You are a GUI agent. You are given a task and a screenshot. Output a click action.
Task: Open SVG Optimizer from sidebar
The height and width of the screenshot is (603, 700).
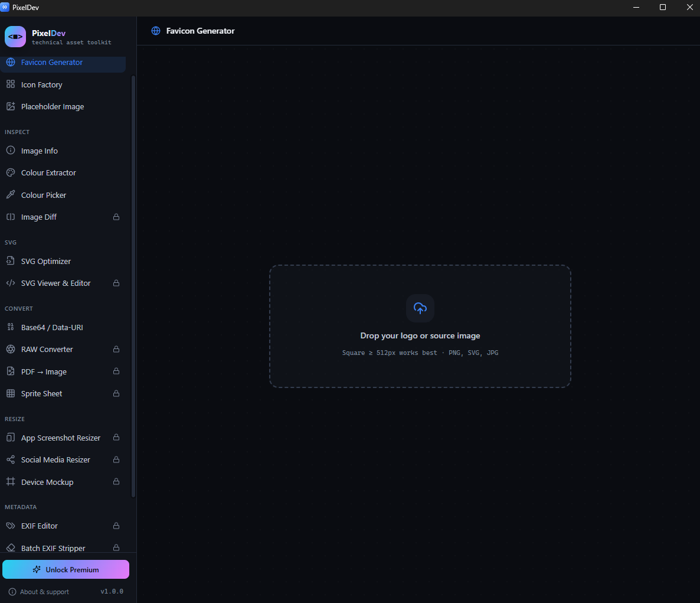coord(63,261)
